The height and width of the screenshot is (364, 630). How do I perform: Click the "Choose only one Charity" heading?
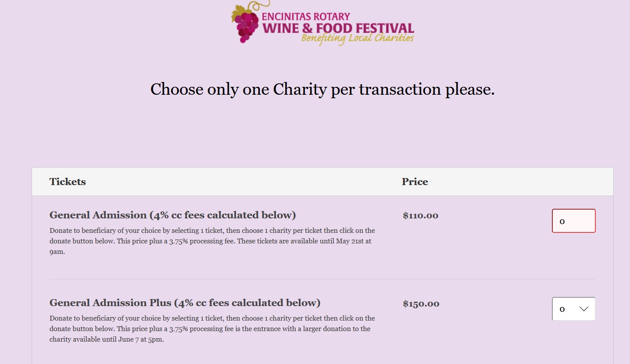click(x=322, y=89)
